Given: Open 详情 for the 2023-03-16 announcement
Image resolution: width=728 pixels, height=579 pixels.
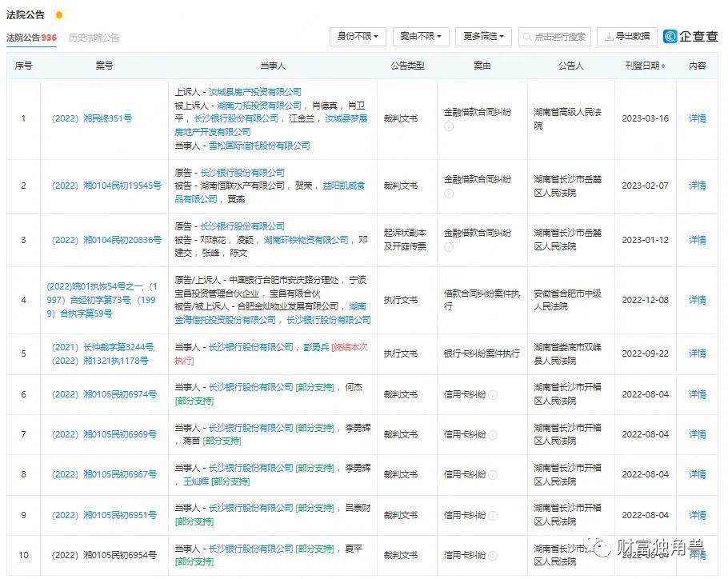Looking at the screenshot, I should pos(697,119).
